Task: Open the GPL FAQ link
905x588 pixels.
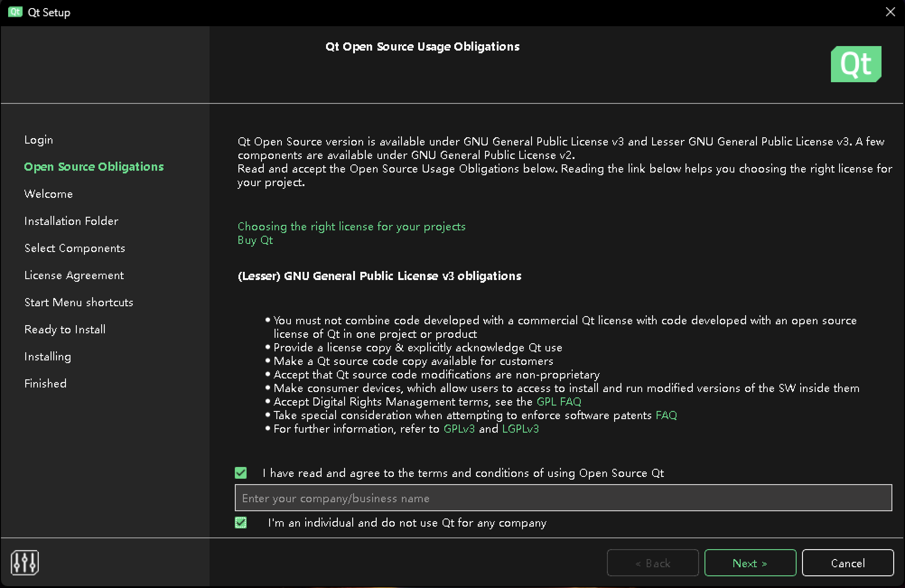Action: pyautogui.click(x=559, y=401)
